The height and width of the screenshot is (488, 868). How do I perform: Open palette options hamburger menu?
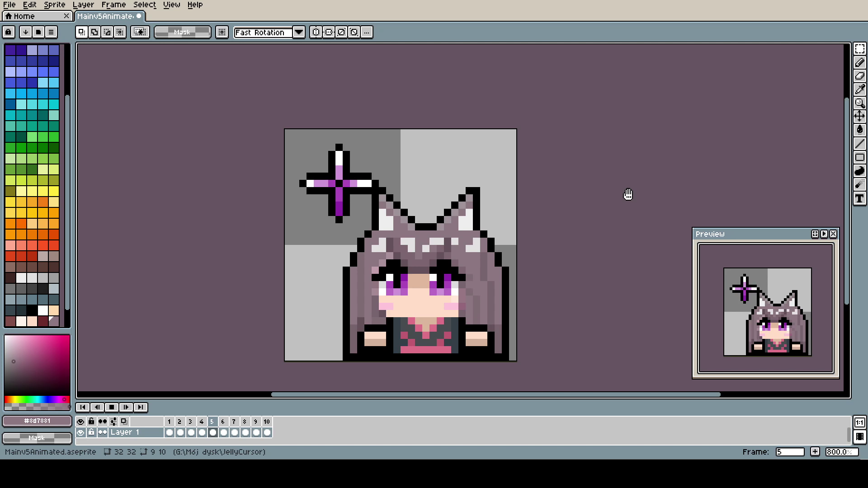point(51,32)
